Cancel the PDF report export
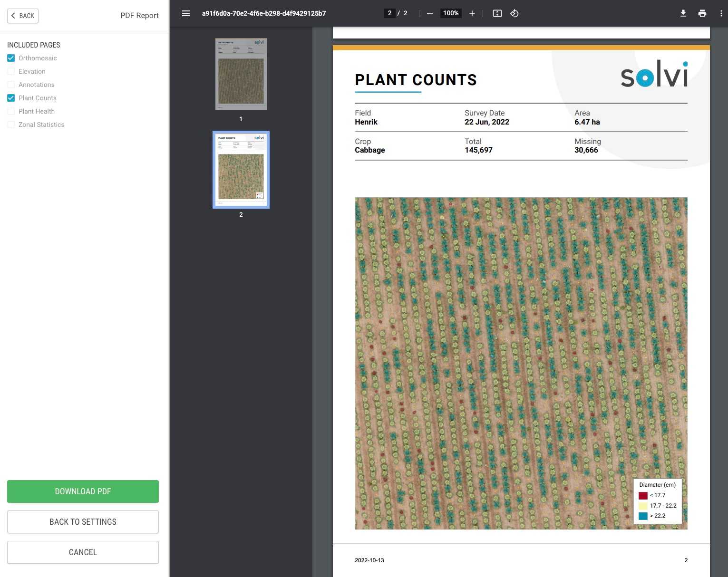This screenshot has height=577, width=728. (x=82, y=552)
